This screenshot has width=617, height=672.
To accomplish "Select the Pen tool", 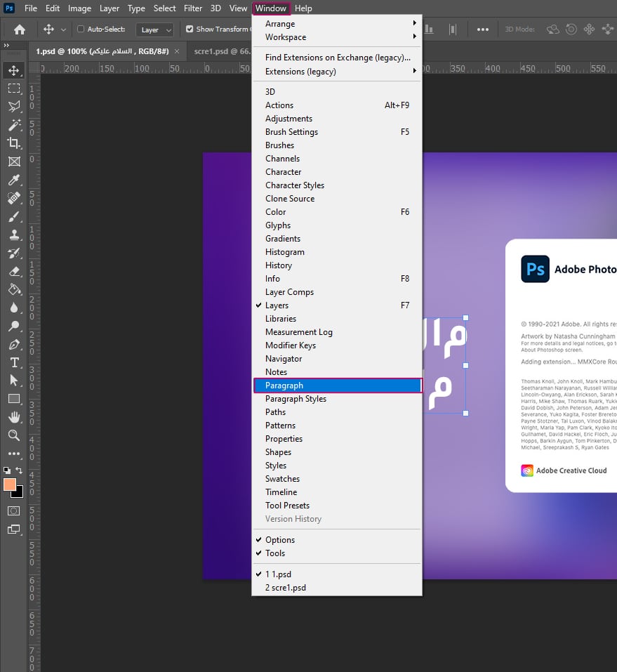I will point(14,345).
